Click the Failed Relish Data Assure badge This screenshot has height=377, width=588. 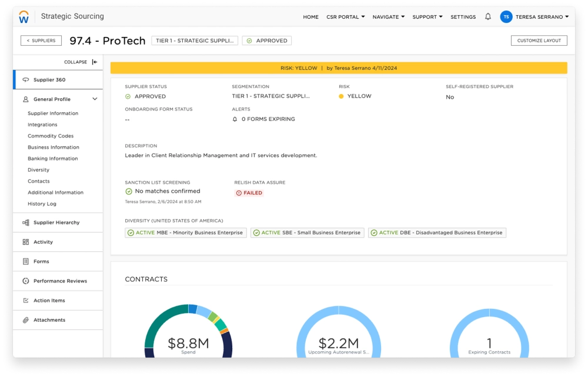(249, 193)
